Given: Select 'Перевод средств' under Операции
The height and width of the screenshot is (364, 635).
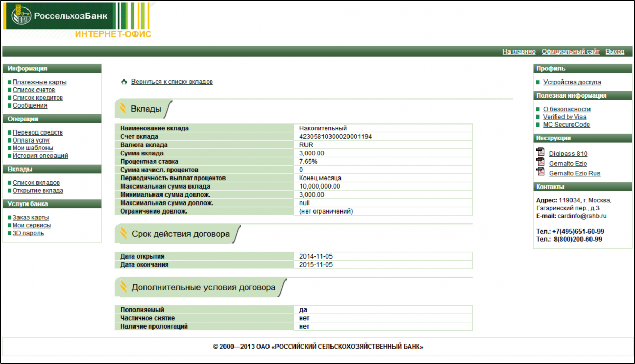Looking at the screenshot, I should (x=38, y=132).
